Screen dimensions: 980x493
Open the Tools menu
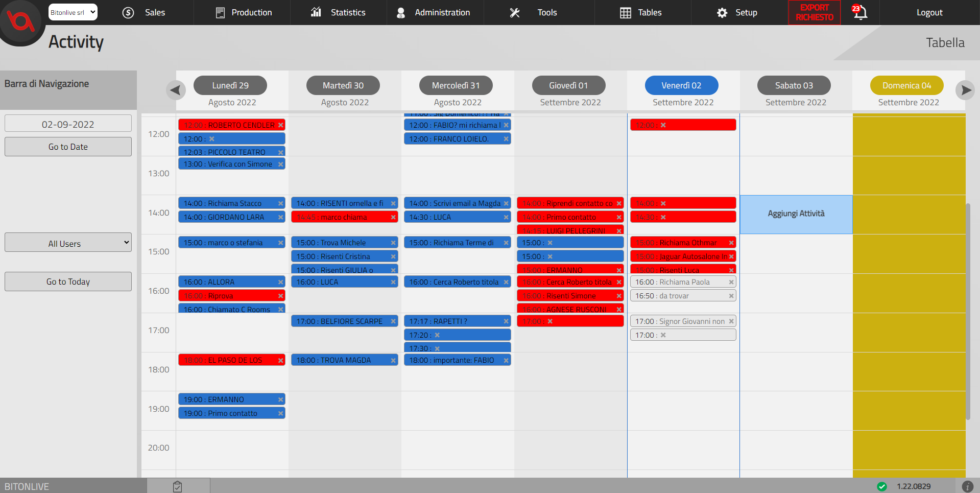pos(533,12)
